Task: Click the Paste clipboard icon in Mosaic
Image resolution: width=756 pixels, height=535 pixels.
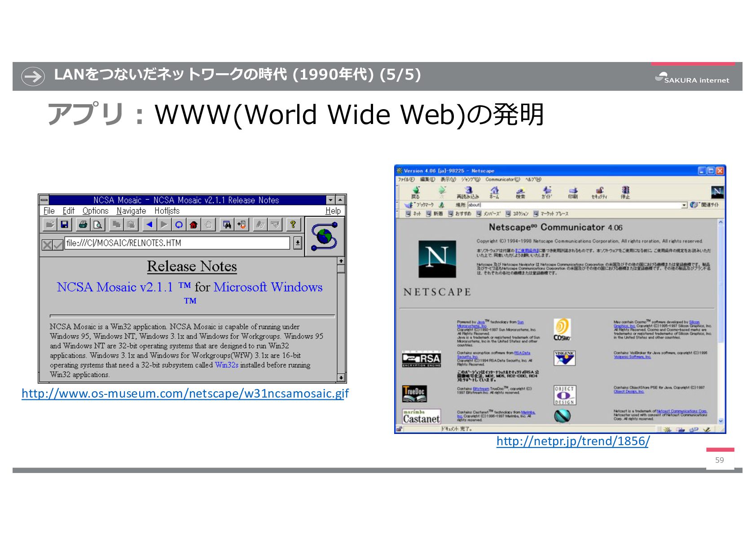Action: (x=131, y=224)
